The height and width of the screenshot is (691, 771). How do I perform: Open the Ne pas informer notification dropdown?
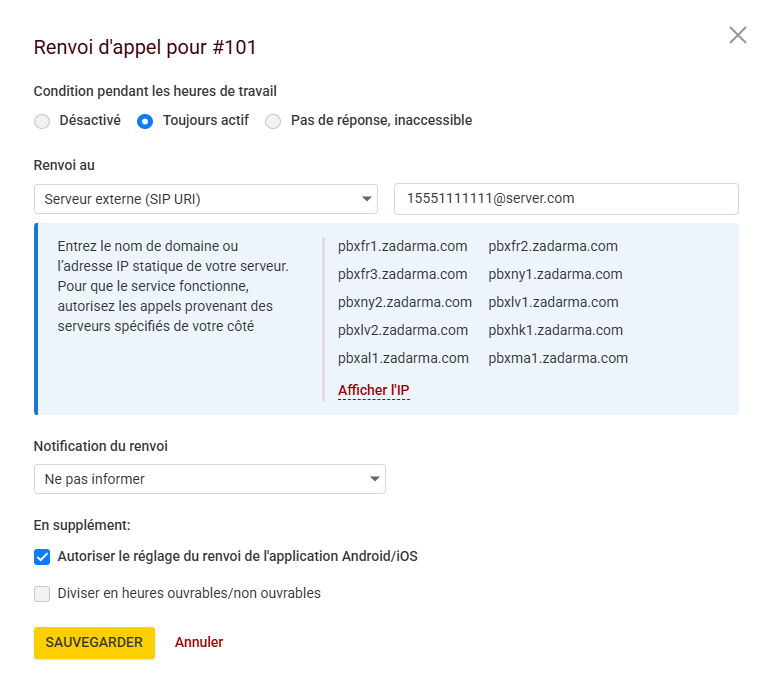[x=209, y=479]
